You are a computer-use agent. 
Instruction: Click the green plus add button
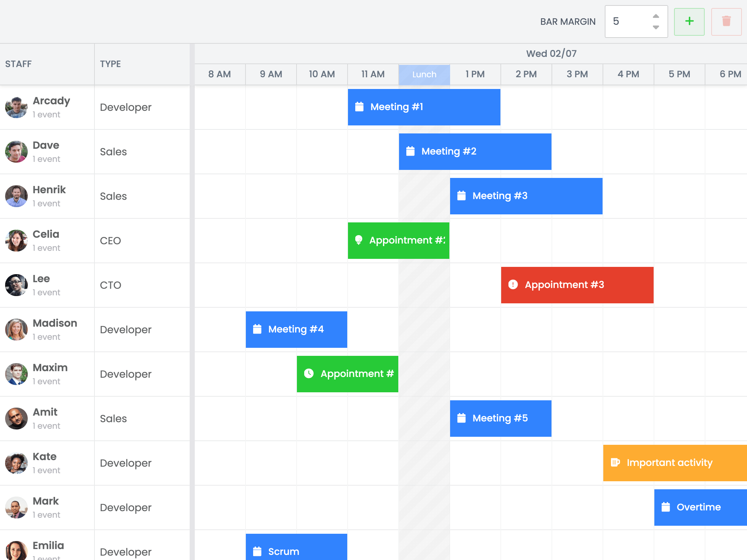click(x=689, y=22)
